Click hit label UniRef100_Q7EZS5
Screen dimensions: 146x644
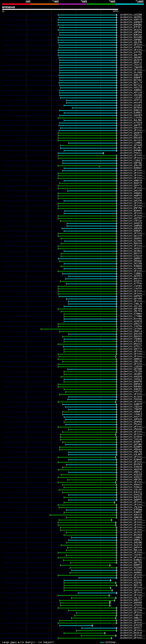131,625
